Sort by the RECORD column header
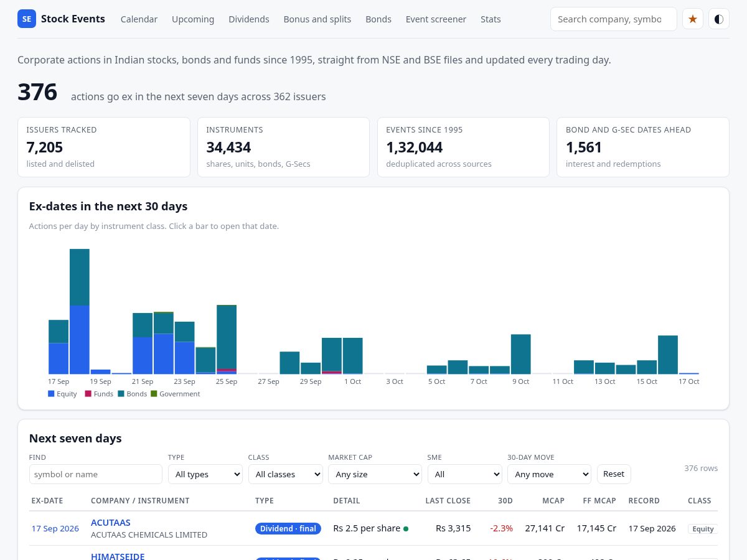The width and height of the screenshot is (747, 560). coord(644,500)
